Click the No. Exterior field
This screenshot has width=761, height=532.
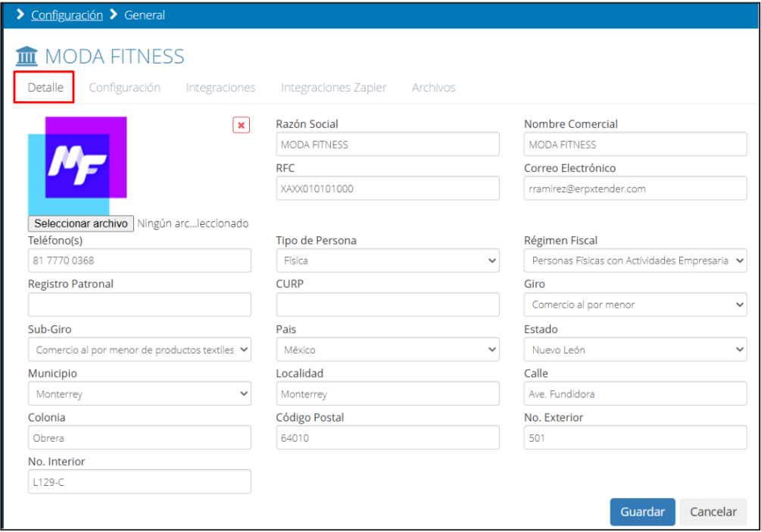[635, 437]
